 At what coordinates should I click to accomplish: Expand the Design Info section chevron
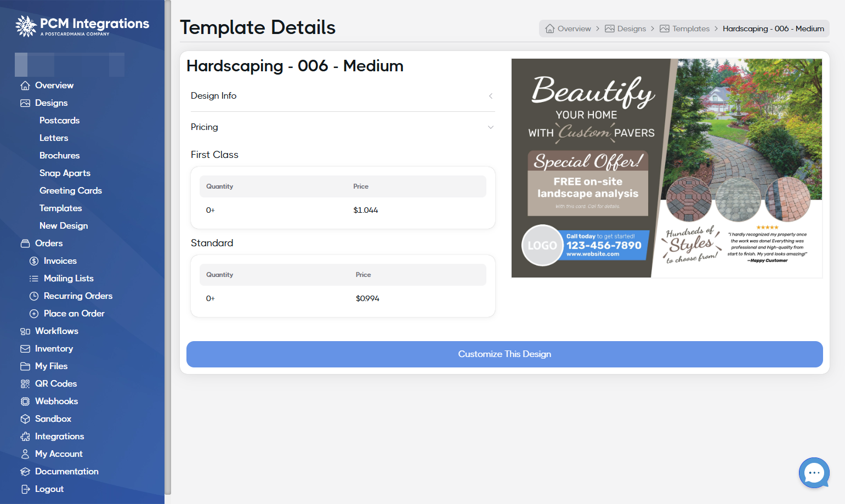point(491,96)
